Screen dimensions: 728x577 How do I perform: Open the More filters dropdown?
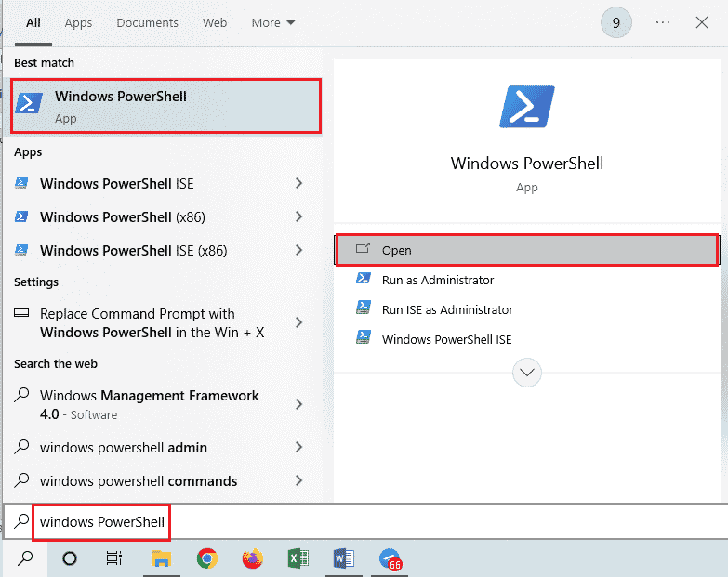[273, 22]
